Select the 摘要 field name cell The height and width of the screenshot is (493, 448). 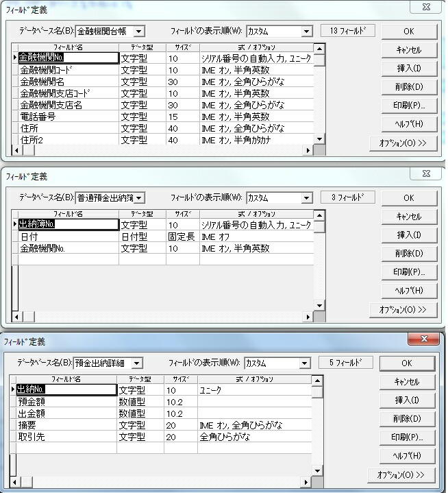coord(66,425)
